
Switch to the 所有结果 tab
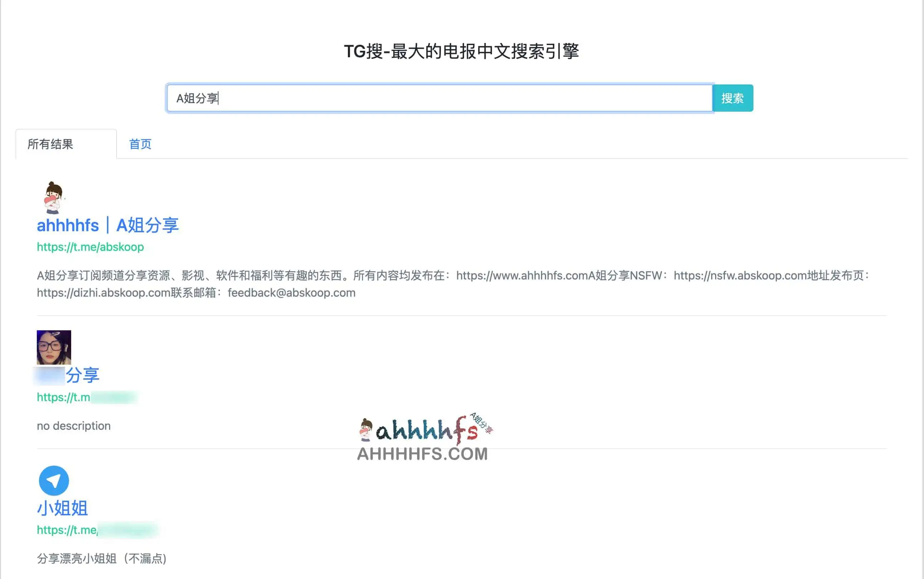50,144
